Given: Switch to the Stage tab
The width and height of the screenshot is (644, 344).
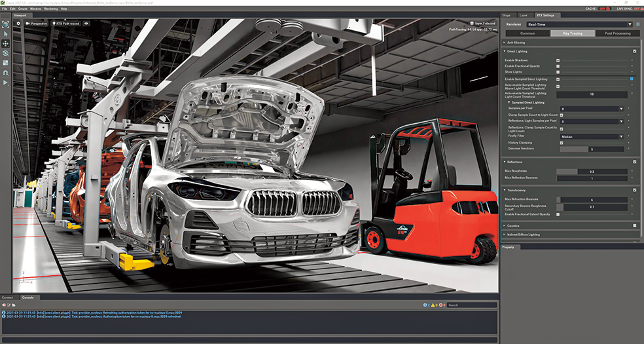Looking at the screenshot, I should pyautogui.click(x=507, y=14).
